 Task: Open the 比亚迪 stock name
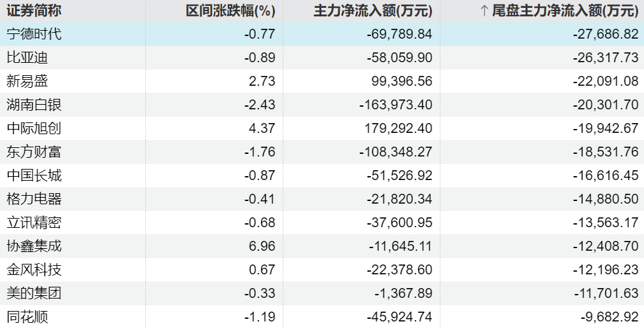(27, 58)
